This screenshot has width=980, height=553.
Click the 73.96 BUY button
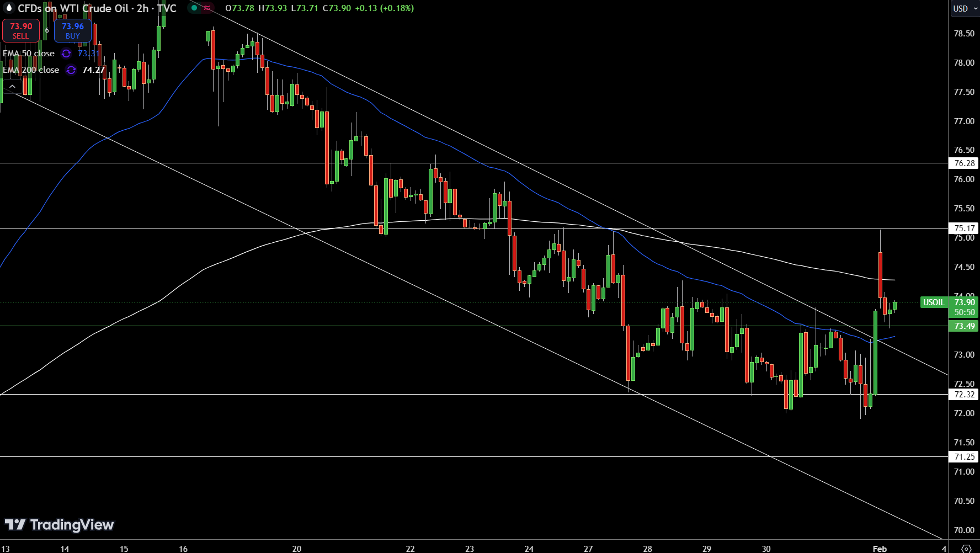pyautogui.click(x=73, y=30)
